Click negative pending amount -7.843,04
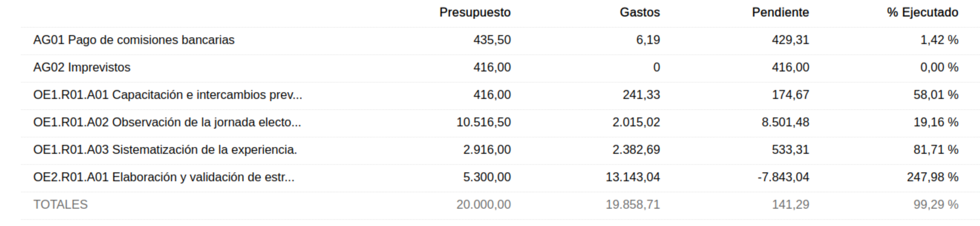 click(x=783, y=177)
